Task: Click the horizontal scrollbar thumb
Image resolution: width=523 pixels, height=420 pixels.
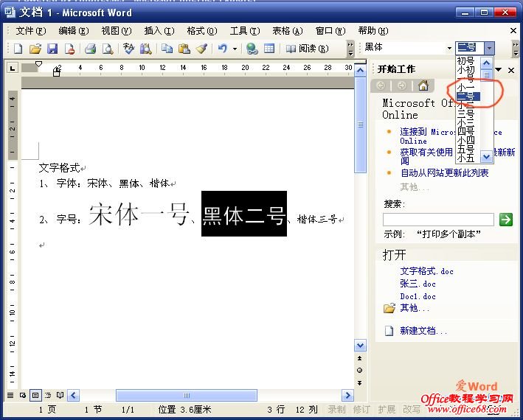Action: click(186, 396)
